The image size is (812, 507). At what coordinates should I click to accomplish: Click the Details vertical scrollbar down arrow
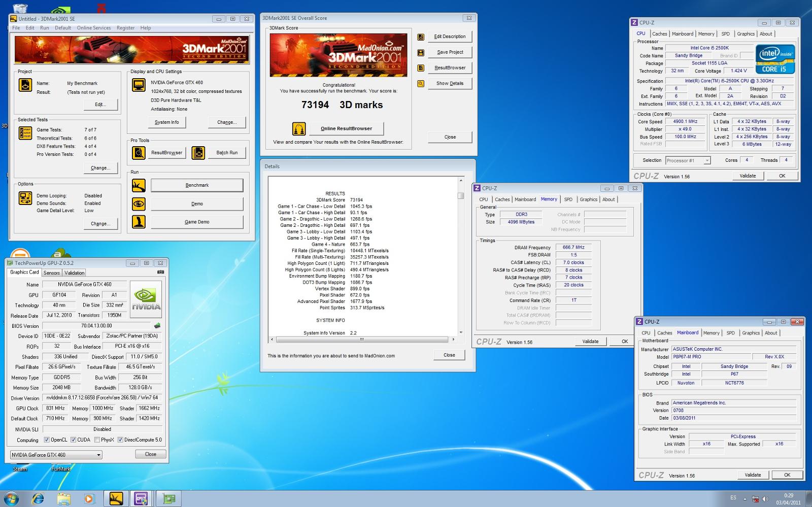coord(461,332)
